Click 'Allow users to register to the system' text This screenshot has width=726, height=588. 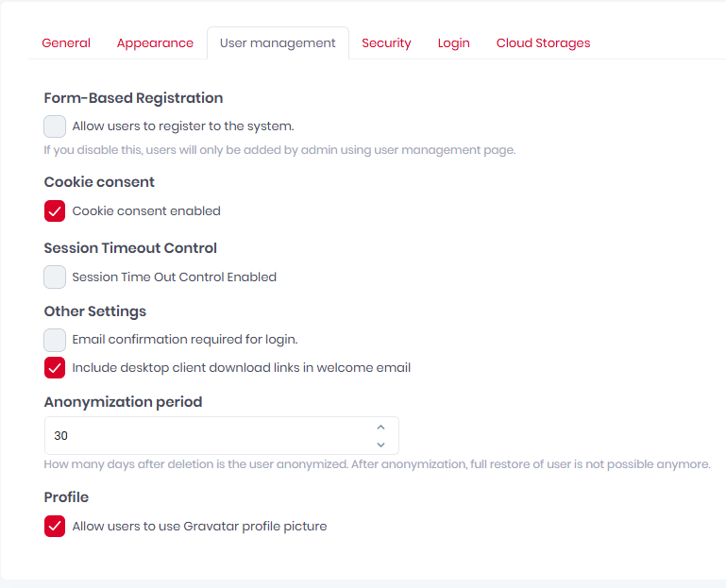point(183,126)
